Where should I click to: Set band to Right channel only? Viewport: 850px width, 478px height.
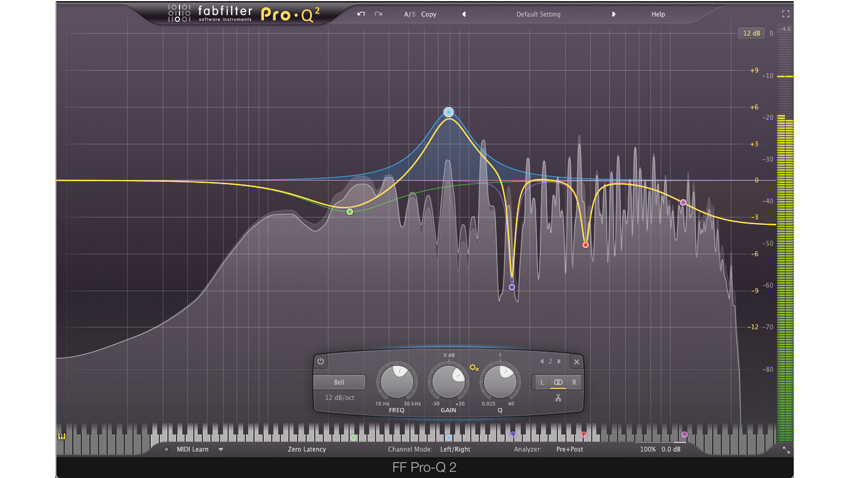pyautogui.click(x=574, y=383)
